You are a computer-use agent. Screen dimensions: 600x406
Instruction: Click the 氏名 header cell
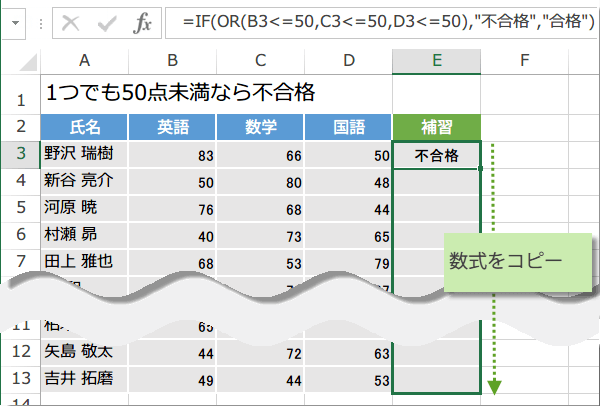click(x=84, y=127)
